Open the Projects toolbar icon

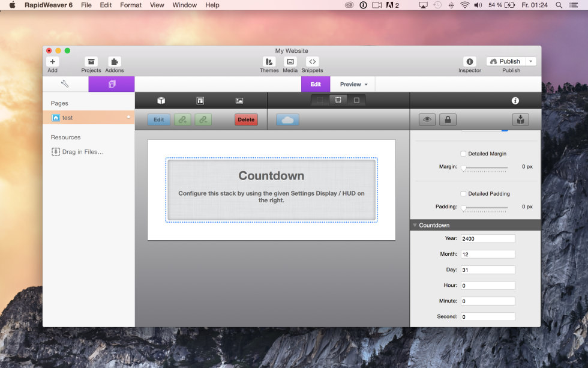click(x=91, y=61)
